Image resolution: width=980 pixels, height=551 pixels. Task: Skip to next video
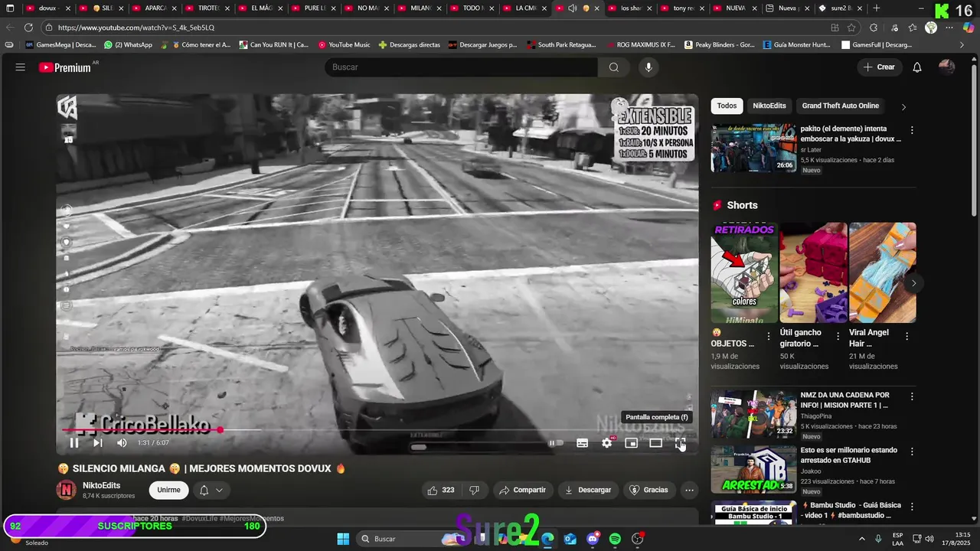(98, 442)
